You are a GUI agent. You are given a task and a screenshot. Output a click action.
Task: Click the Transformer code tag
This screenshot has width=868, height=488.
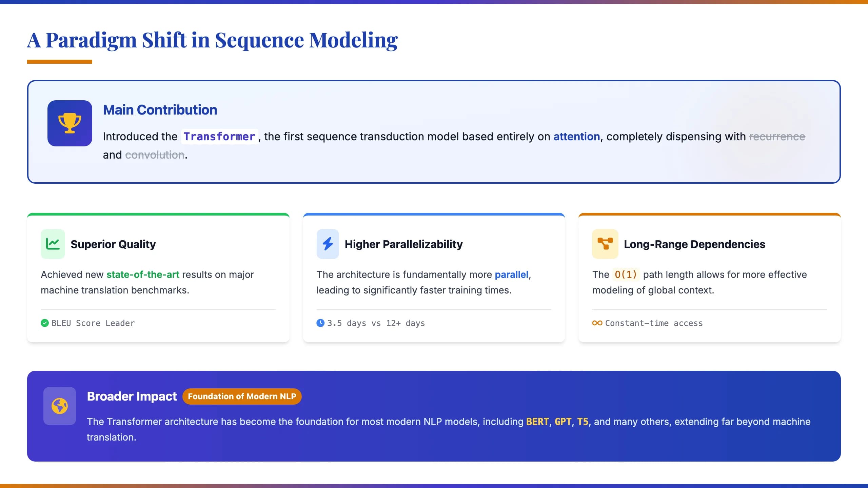219,137
